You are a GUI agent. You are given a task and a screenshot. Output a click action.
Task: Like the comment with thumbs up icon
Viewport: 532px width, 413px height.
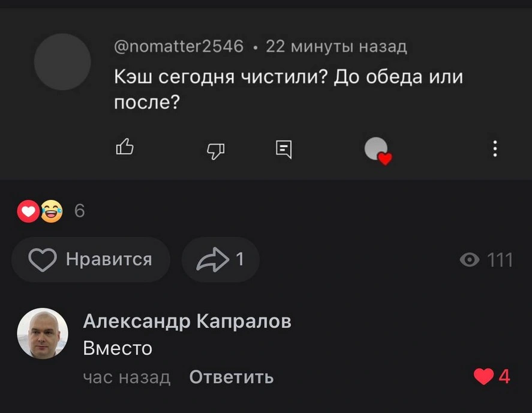124,148
